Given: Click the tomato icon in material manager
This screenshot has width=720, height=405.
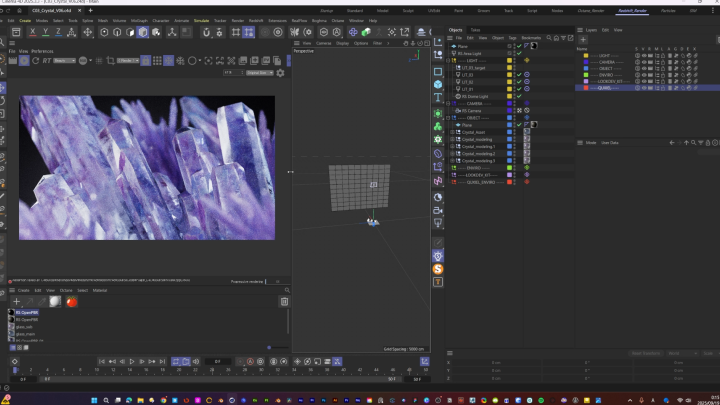Looking at the screenshot, I should click(x=72, y=302).
